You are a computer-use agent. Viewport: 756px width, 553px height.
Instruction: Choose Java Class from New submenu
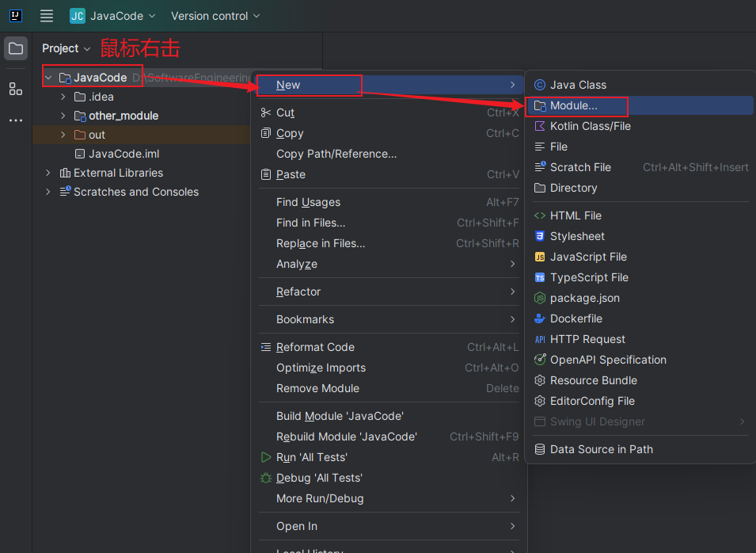pos(578,85)
